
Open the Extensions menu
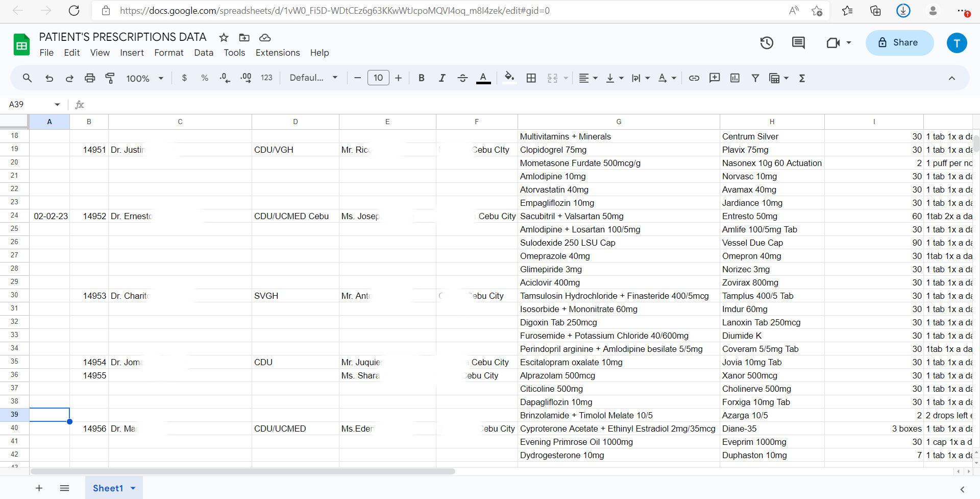pyautogui.click(x=278, y=53)
